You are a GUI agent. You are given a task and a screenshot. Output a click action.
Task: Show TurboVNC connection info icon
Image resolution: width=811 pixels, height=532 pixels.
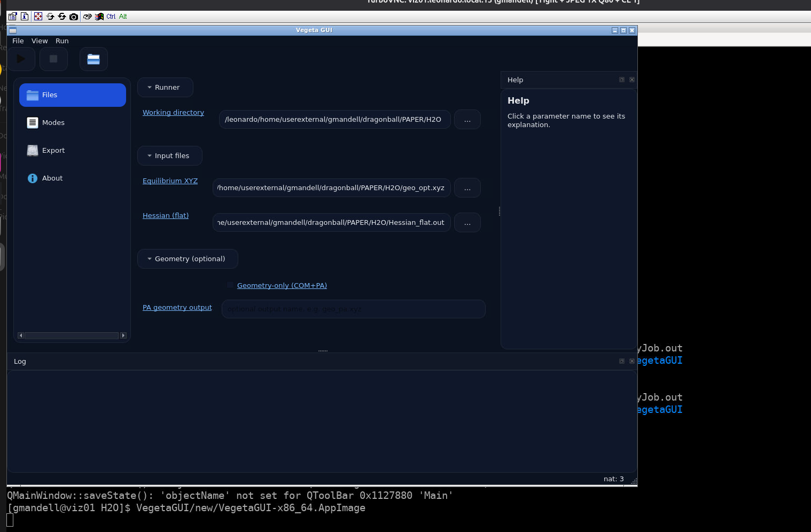coord(25,17)
